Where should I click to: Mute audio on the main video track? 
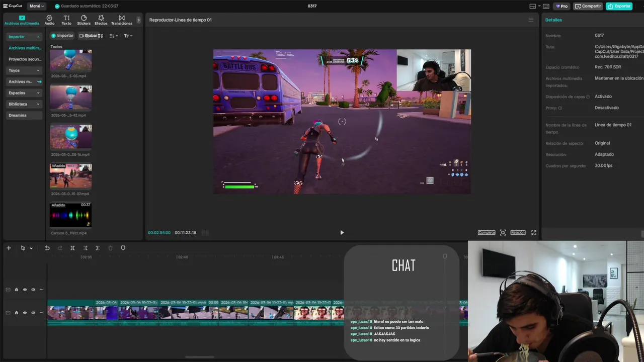pos(33,313)
